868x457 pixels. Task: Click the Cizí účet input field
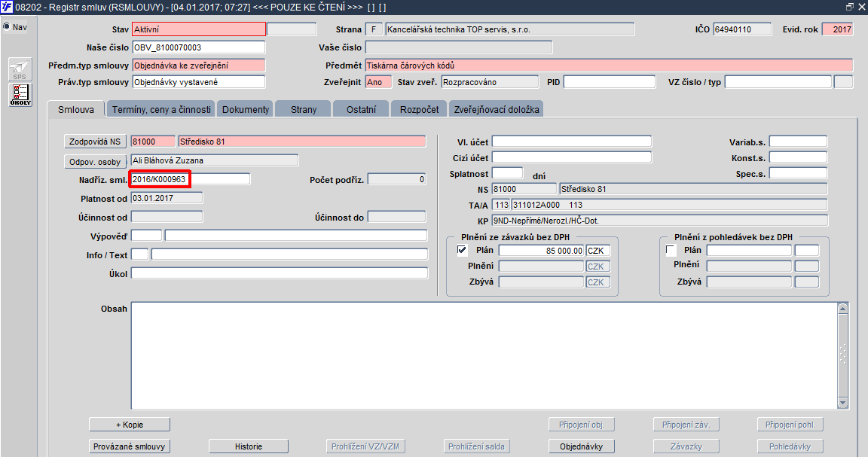pos(572,157)
